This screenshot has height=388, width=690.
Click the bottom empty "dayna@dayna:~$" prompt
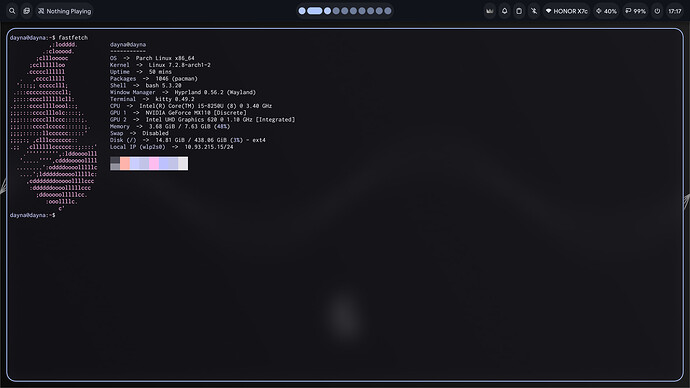pos(33,215)
